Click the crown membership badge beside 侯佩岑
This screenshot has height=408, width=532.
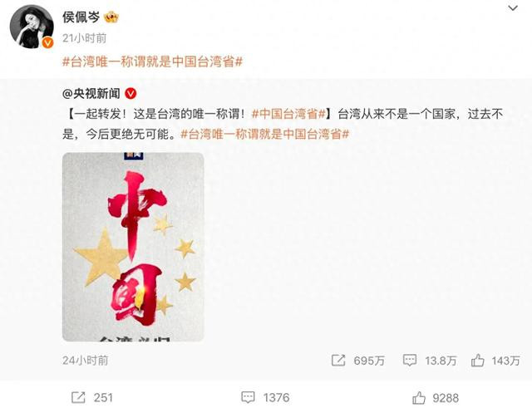click(111, 17)
